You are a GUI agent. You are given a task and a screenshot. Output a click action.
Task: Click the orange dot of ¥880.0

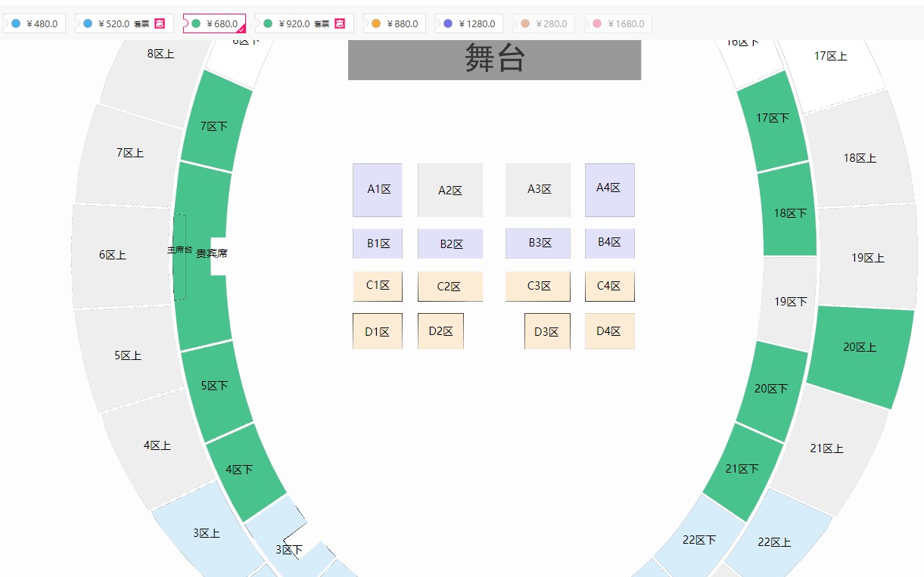click(x=376, y=24)
